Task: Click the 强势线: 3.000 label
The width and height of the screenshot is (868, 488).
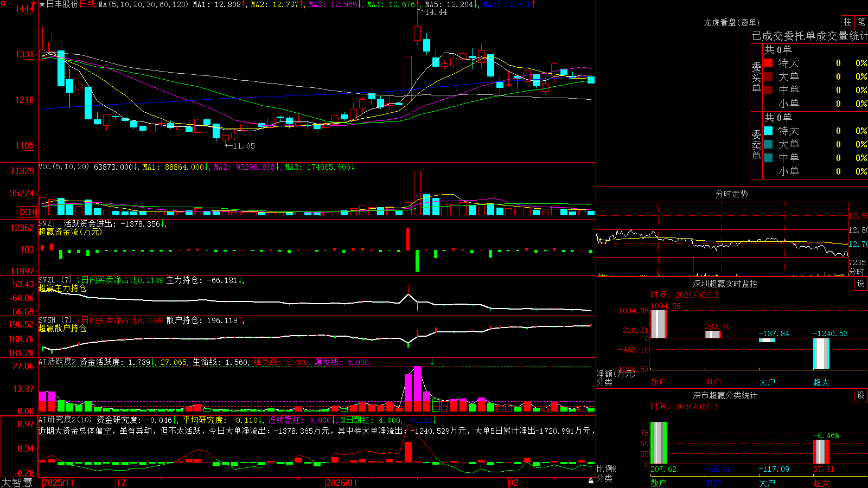Action: pyautogui.click(x=282, y=362)
